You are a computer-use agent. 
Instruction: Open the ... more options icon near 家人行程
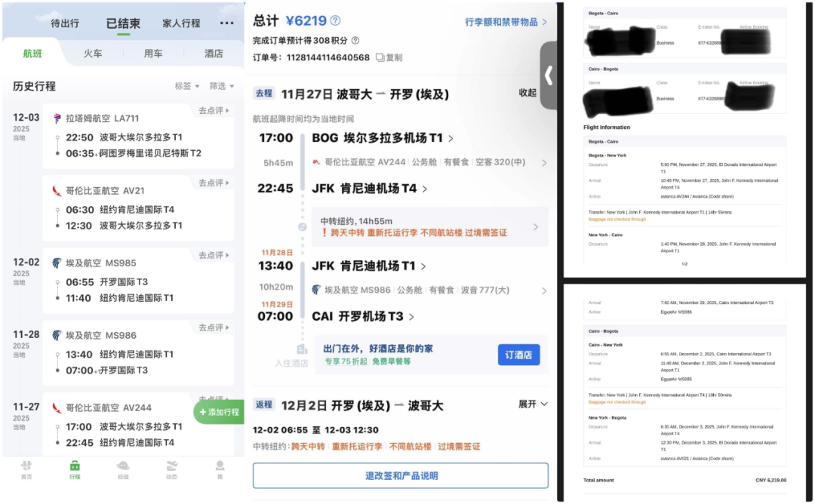coord(227,23)
